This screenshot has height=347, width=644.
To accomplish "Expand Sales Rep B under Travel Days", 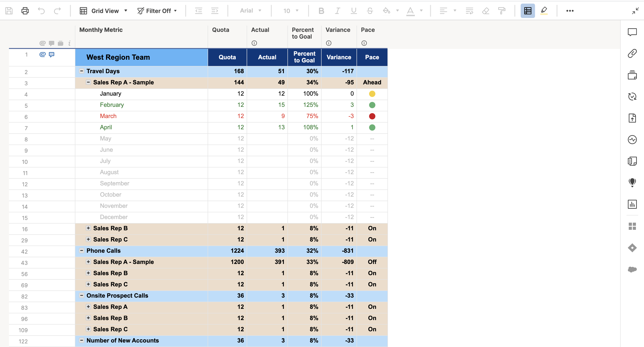I will point(88,228).
